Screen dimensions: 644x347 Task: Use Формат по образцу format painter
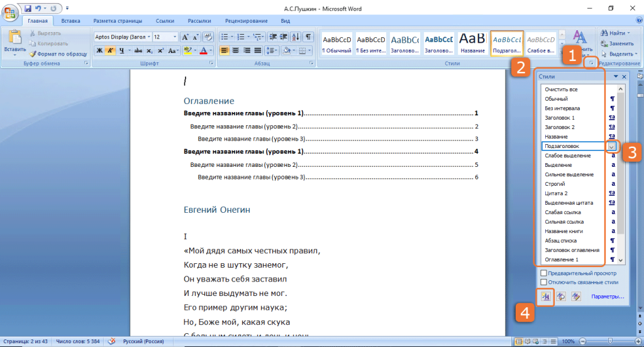tap(58, 54)
